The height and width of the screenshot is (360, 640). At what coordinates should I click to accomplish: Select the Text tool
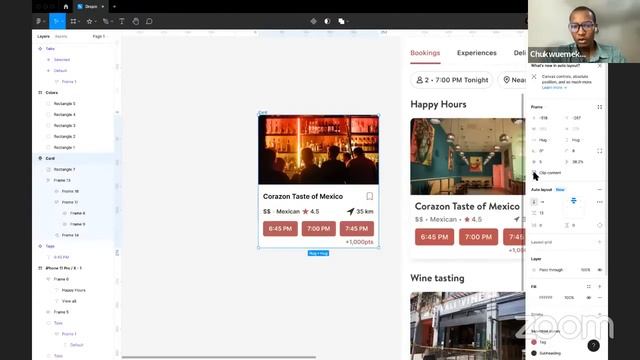tap(122, 21)
